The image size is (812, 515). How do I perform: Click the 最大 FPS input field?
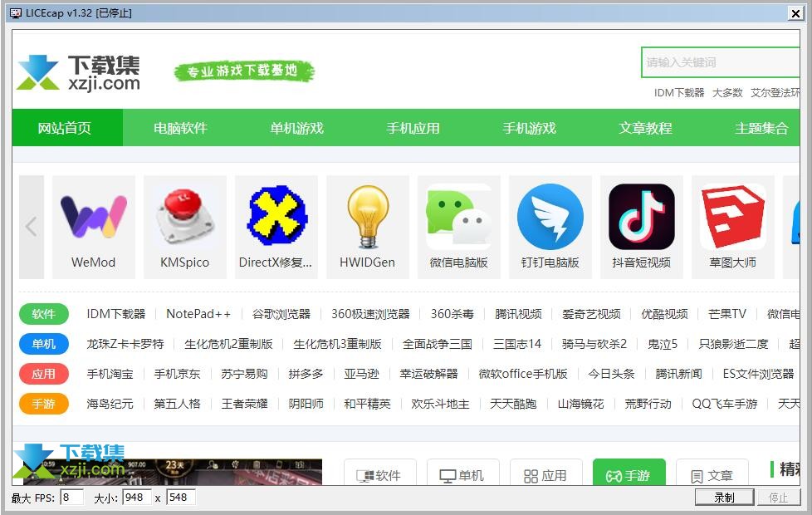(x=71, y=498)
